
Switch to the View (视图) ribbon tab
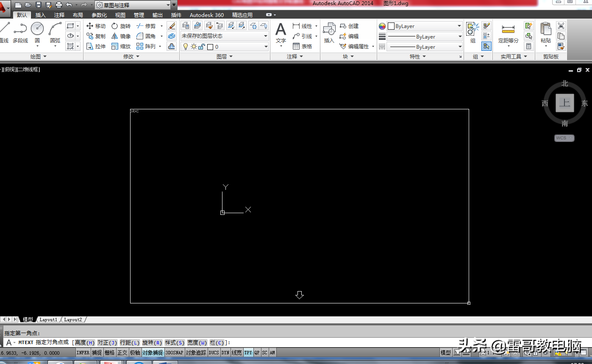coord(120,15)
